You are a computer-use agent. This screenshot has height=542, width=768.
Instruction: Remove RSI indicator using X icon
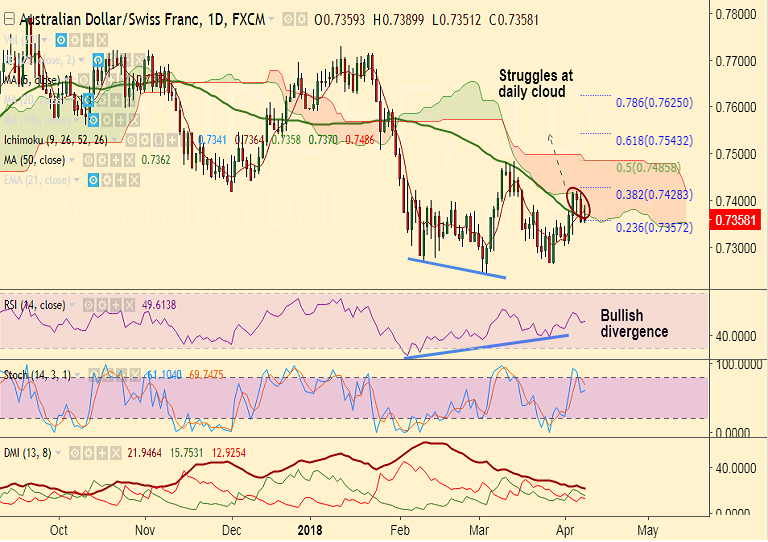click(x=129, y=306)
